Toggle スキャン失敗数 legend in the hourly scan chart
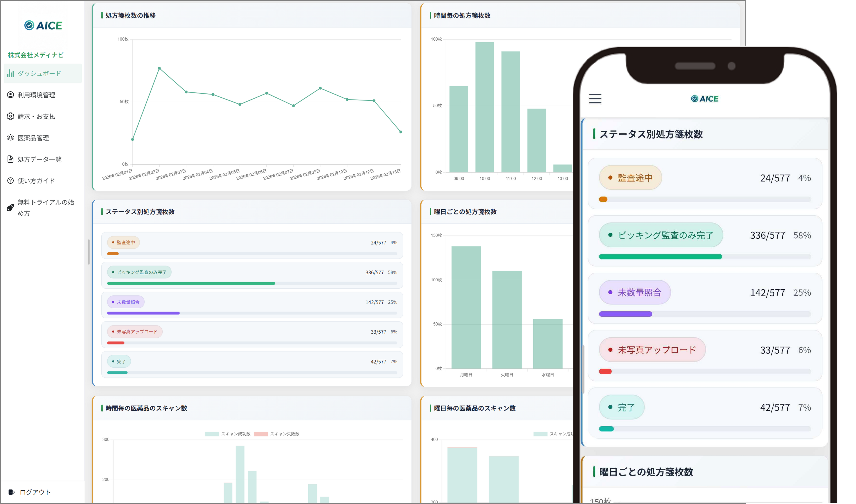856x504 pixels. (x=277, y=434)
